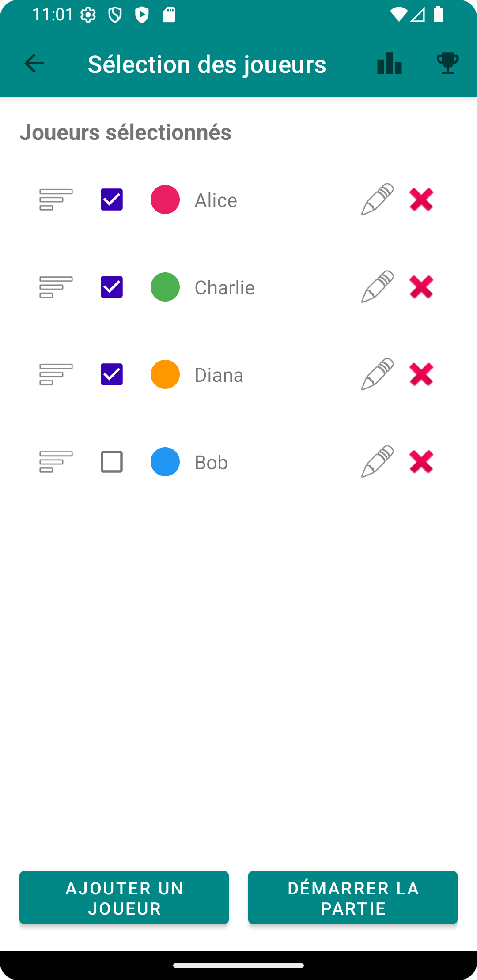Delete Alice using the red cross
Image resolution: width=477 pixels, height=980 pixels.
click(x=421, y=200)
